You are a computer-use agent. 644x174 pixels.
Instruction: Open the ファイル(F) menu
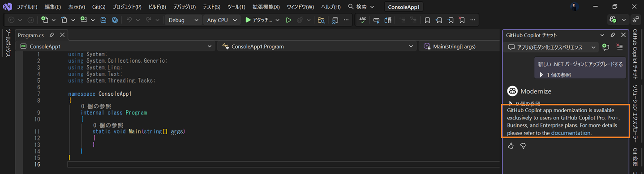click(27, 7)
